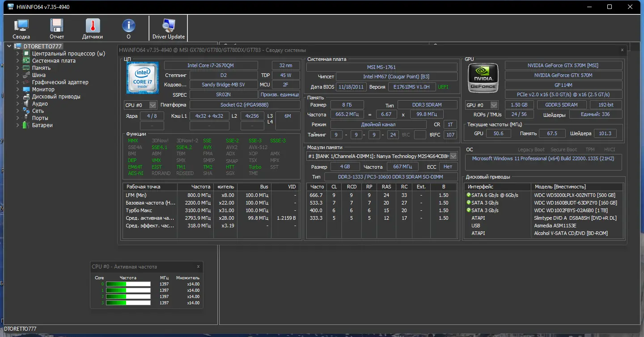
Task: Select Центральный процессор (ы) in tree
Action: point(68,53)
